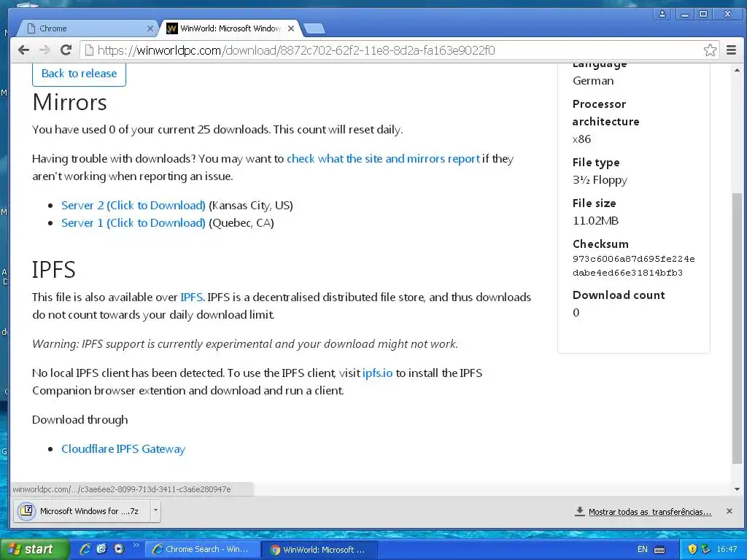Screen dimensions: 747x560
Task: Click the Back to release button
Action: coord(79,74)
